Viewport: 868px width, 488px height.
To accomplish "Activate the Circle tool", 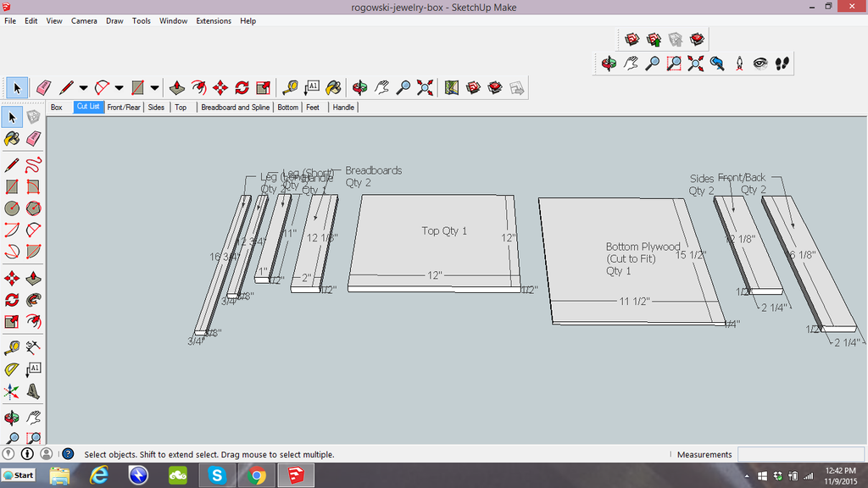I will tap(12, 208).
